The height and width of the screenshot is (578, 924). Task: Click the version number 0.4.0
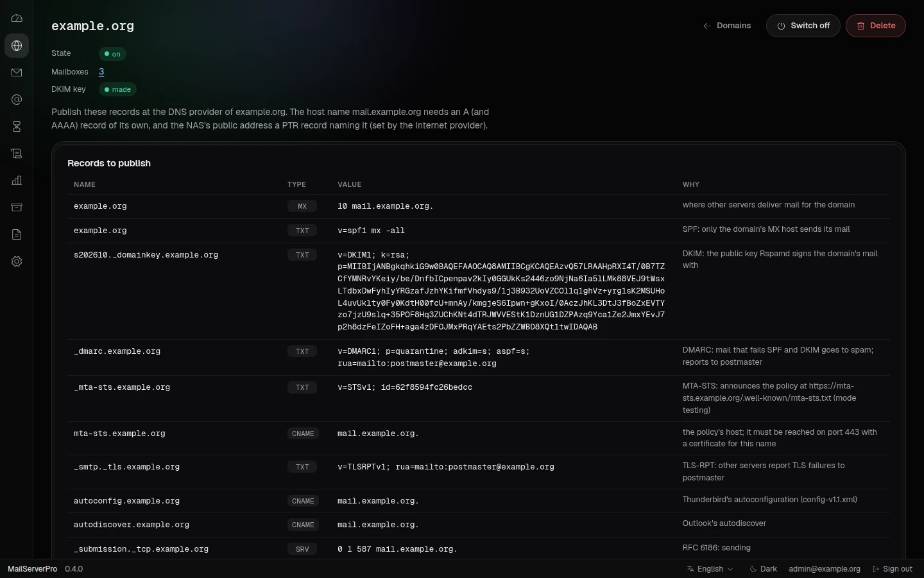[x=74, y=569]
